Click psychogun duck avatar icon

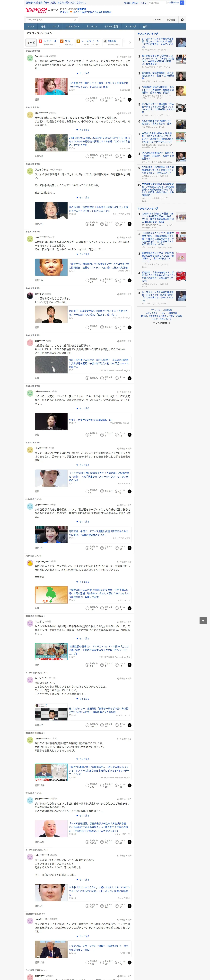click(x=30, y=563)
